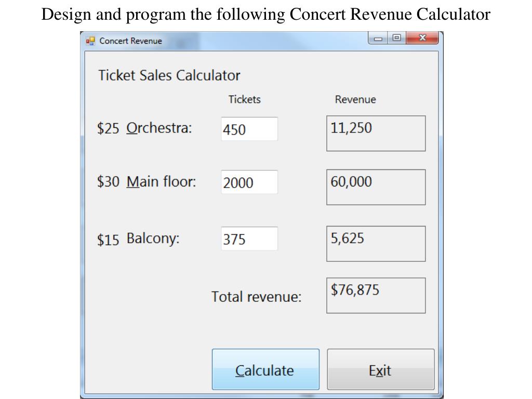Click the Total revenue label
Image resolution: width=532 pixels, height=399 pixels.
(x=256, y=297)
